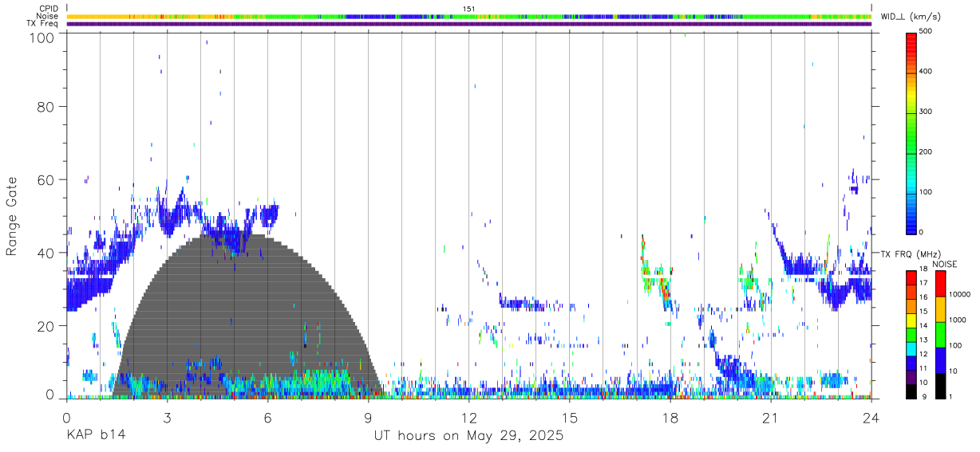The width and height of the screenshot is (980, 452).
Task: Click the 24 hour tick label
Action: click(871, 417)
